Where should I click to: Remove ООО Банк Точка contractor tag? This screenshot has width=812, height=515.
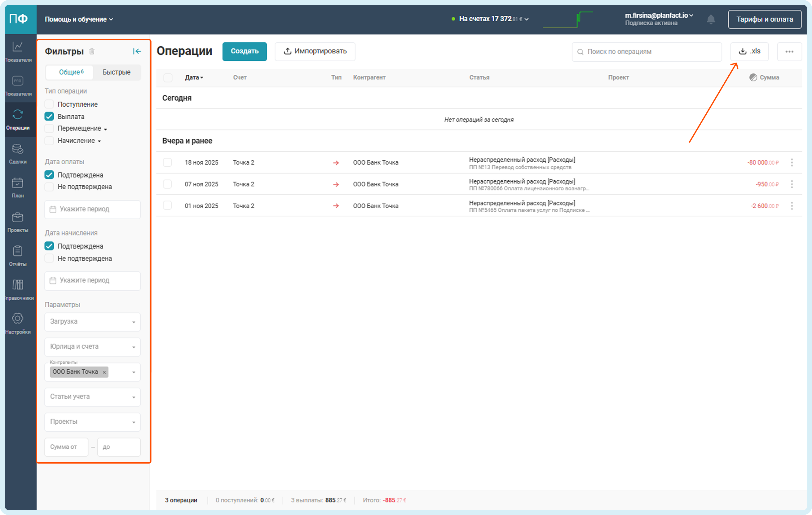coord(104,372)
